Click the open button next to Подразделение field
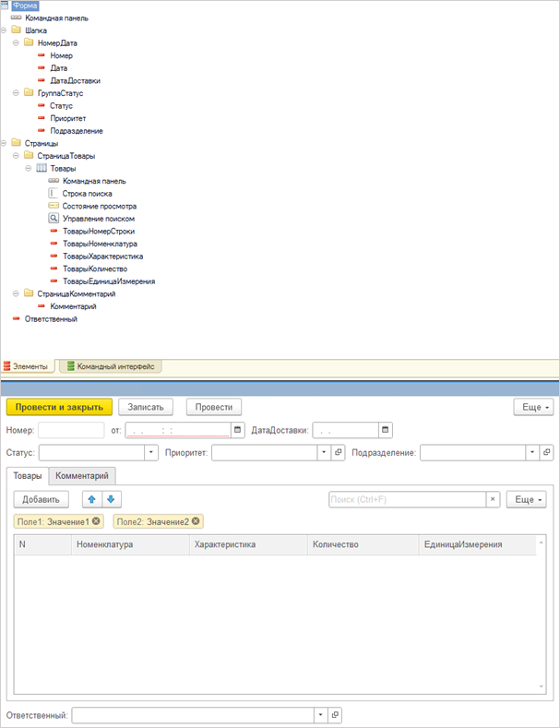 (x=546, y=453)
